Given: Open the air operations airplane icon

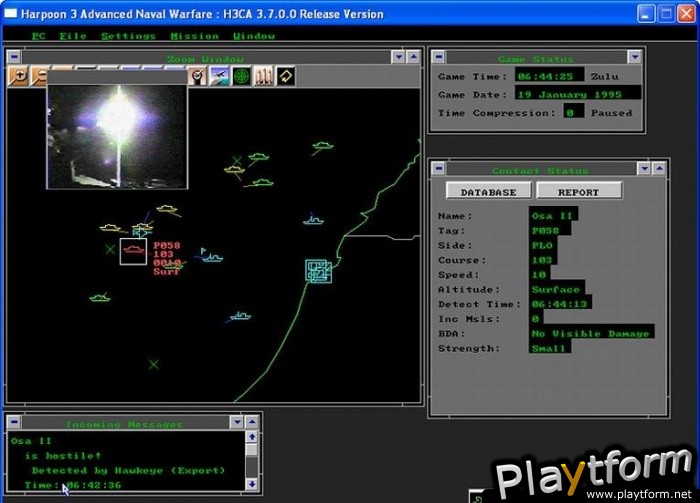Looking at the screenshot, I should 219,76.
